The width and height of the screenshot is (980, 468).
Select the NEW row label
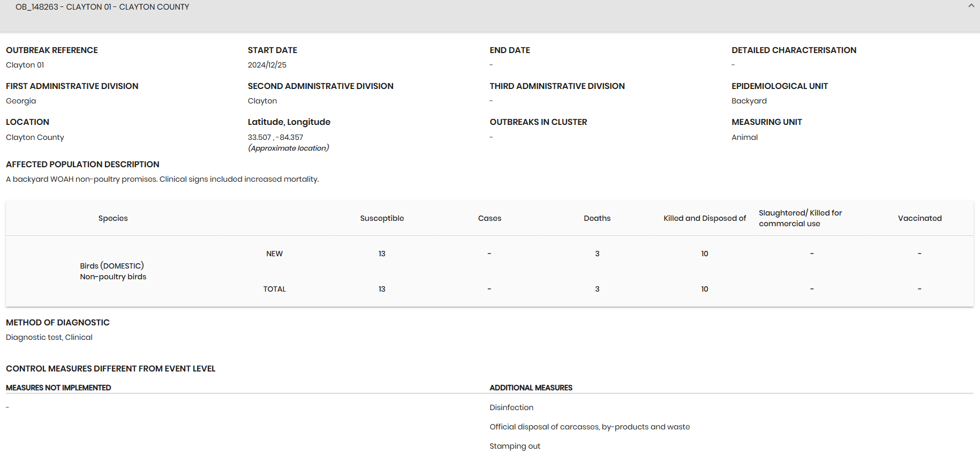pyautogui.click(x=274, y=254)
